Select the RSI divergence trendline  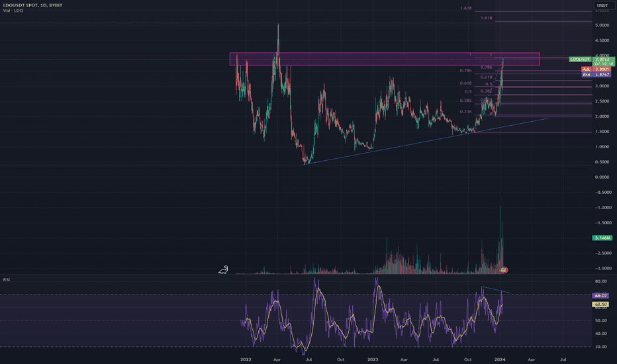coord(495,290)
